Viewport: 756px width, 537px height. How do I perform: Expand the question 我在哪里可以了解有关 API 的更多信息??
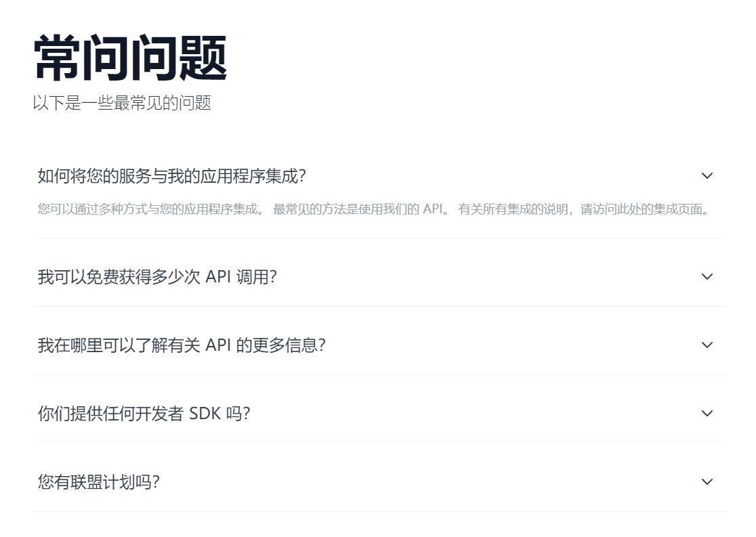pos(182,345)
